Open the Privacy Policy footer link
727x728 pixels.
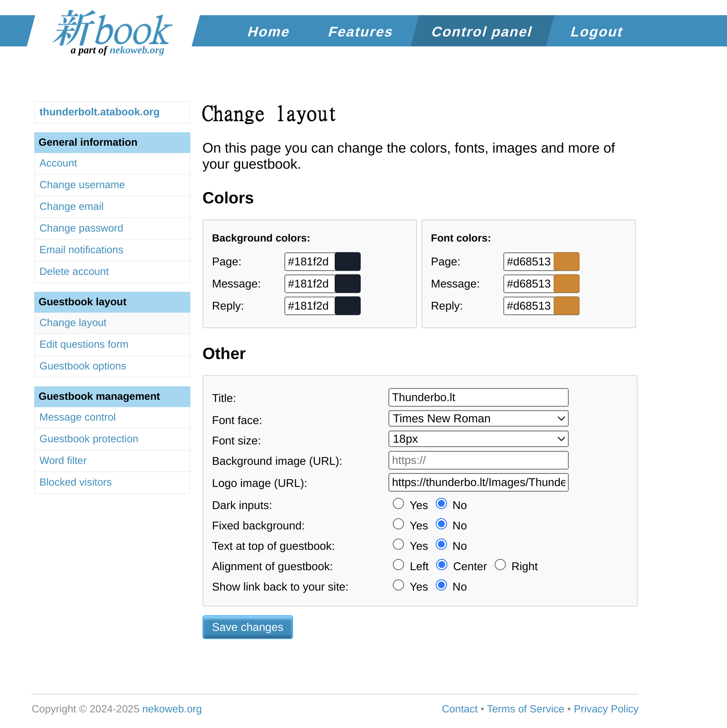pos(606,709)
